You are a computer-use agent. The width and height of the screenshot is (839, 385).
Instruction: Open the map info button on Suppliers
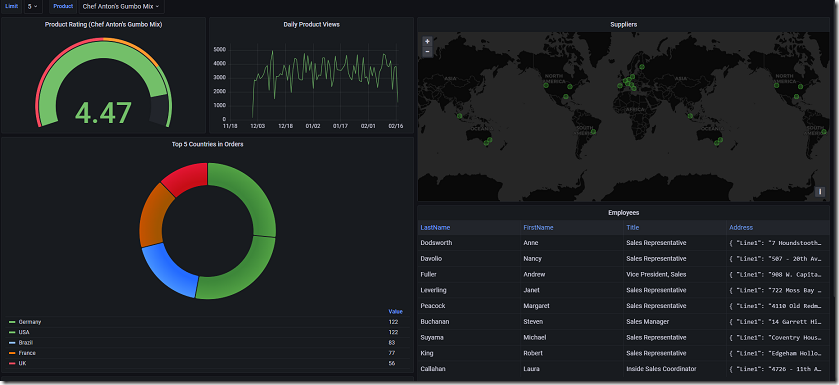coord(820,192)
